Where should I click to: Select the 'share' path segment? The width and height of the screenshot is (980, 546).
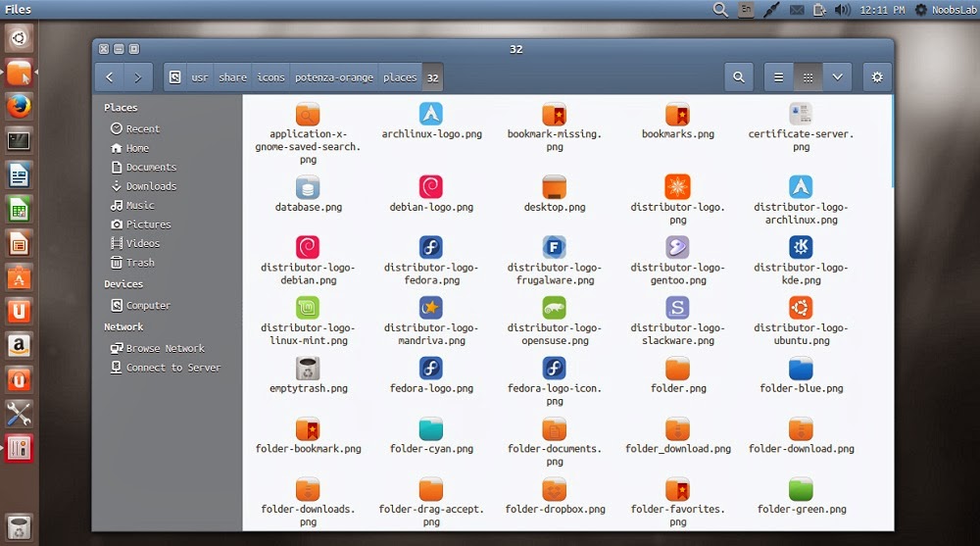(x=232, y=77)
